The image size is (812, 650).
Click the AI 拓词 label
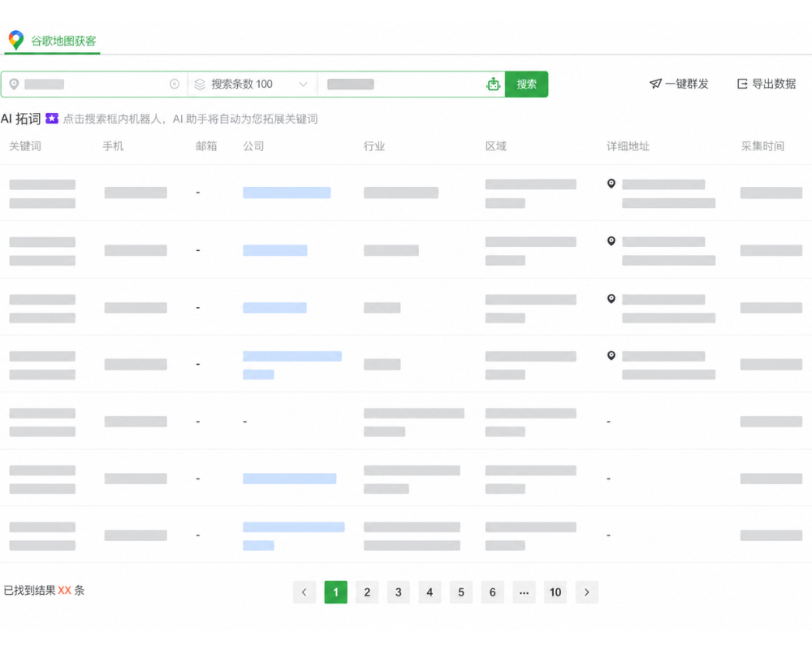pyautogui.click(x=21, y=119)
